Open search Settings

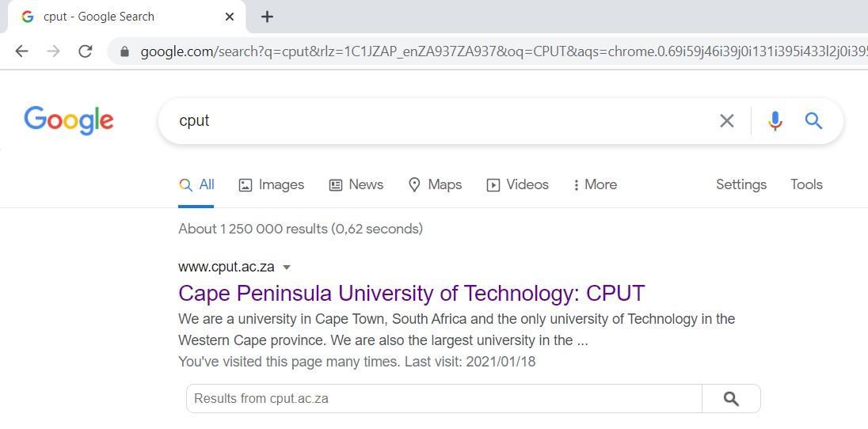click(740, 184)
